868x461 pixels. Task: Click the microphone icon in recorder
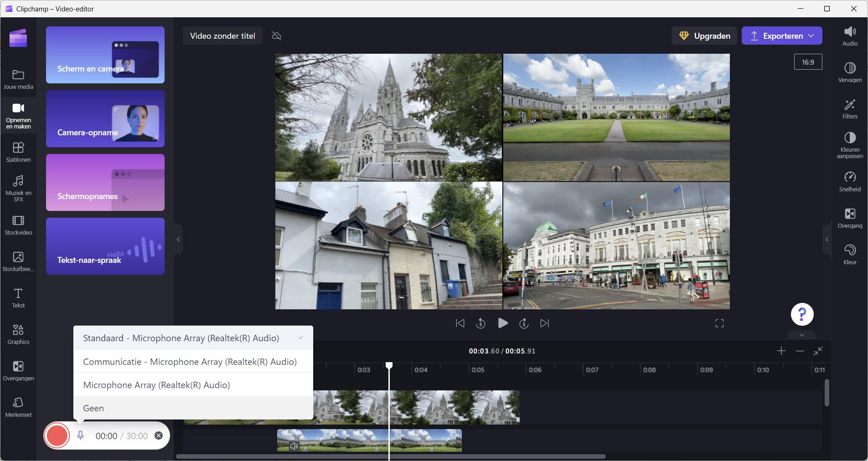pyautogui.click(x=80, y=435)
